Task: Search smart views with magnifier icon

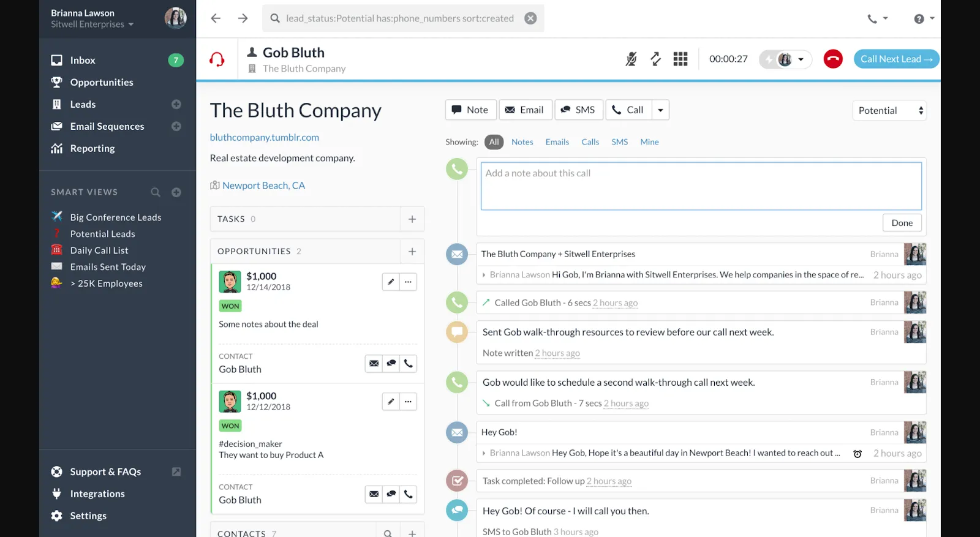Action: (x=156, y=192)
